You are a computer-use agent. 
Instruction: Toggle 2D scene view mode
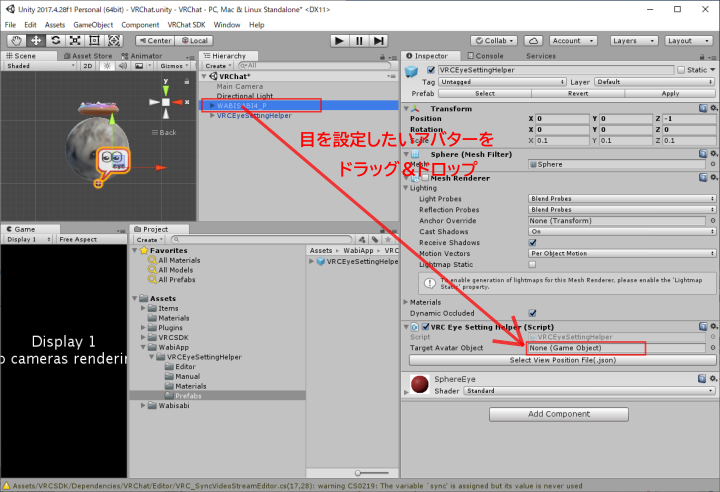88,66
